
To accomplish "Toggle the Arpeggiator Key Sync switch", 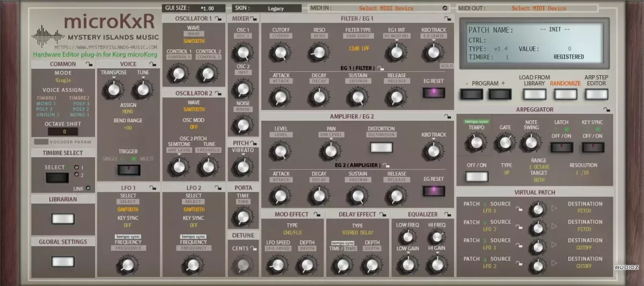I will pos(592,146).
